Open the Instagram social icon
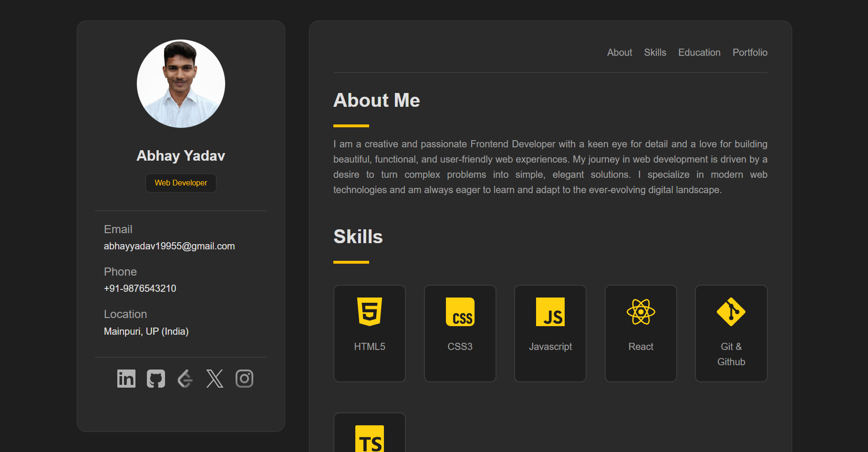 244,379
